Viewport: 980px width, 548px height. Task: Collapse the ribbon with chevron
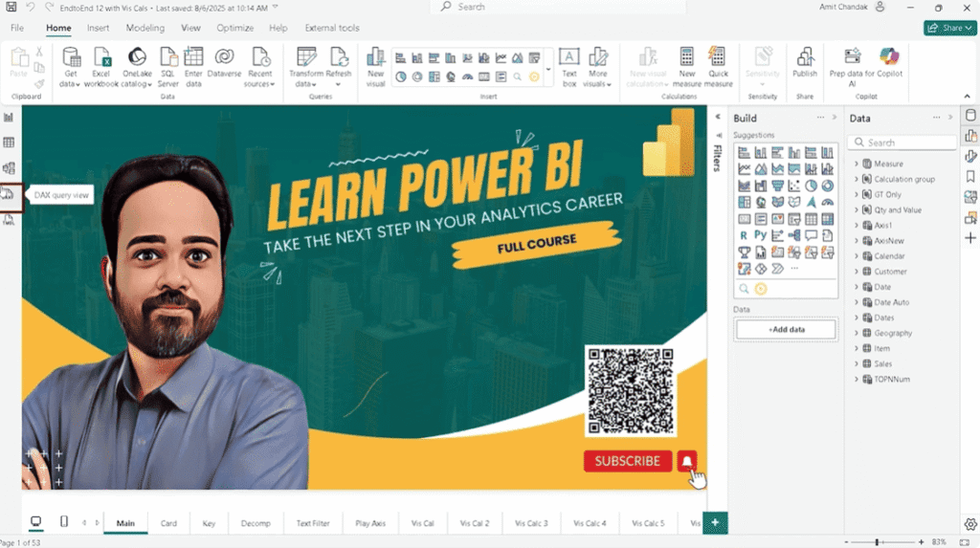pos(967,97)
